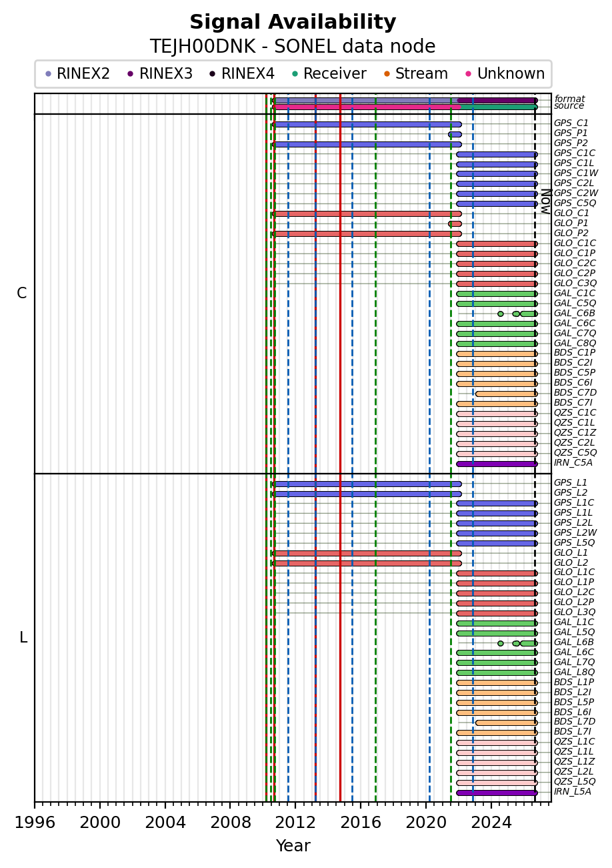This screenshot has height=868, width=612.
Task: Click the long red bar in the GLO_C1 row
Action: [367, 213]
